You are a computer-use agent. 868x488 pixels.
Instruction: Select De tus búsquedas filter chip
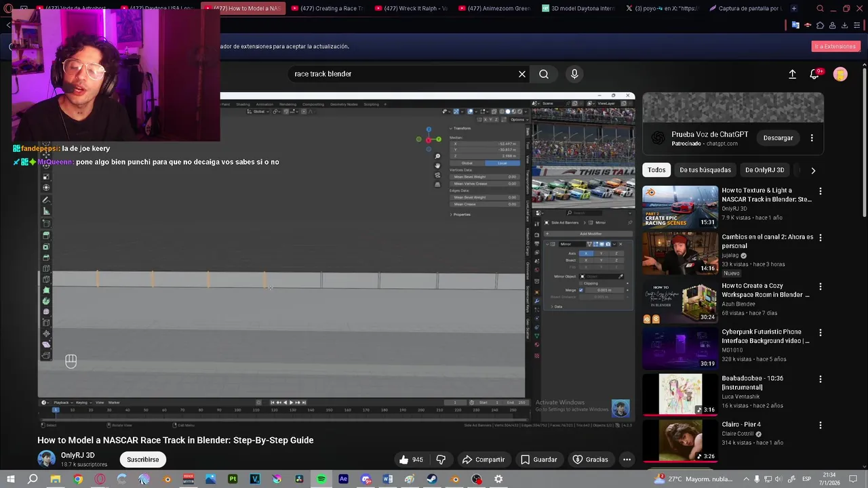point(705,170)
